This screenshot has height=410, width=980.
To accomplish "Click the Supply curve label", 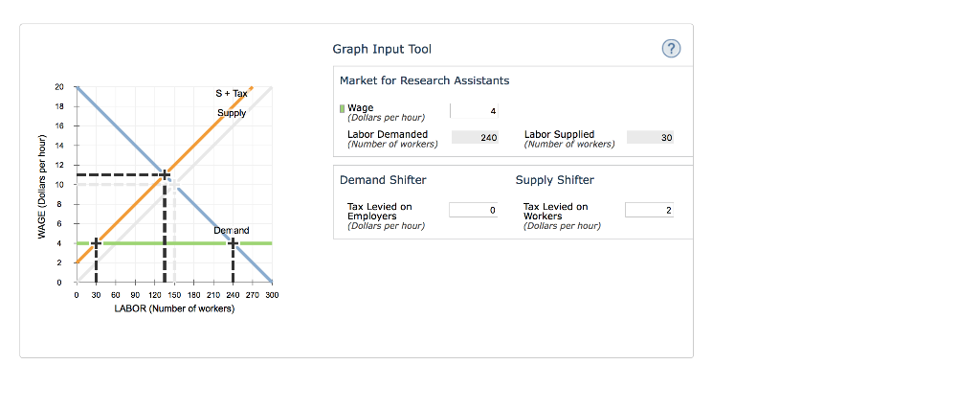I will click(232, 113).
